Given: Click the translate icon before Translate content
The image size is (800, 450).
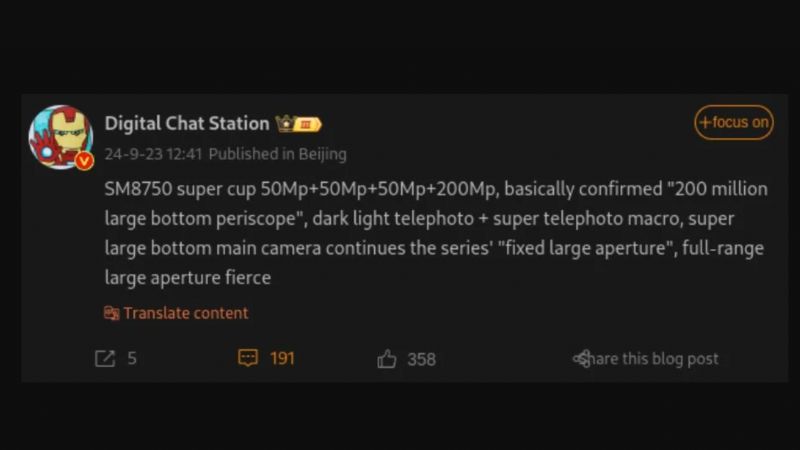Looking at the screenshot, I should [x=111, y=313].
